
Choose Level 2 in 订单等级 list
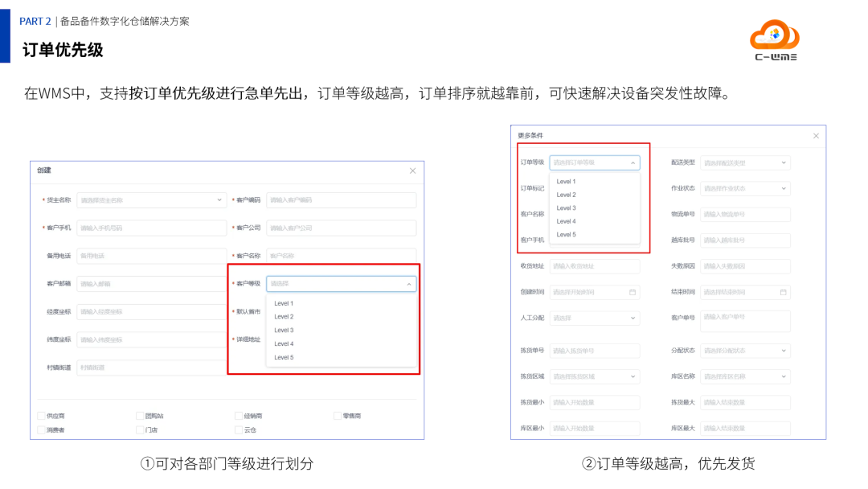tap(595, 195)
